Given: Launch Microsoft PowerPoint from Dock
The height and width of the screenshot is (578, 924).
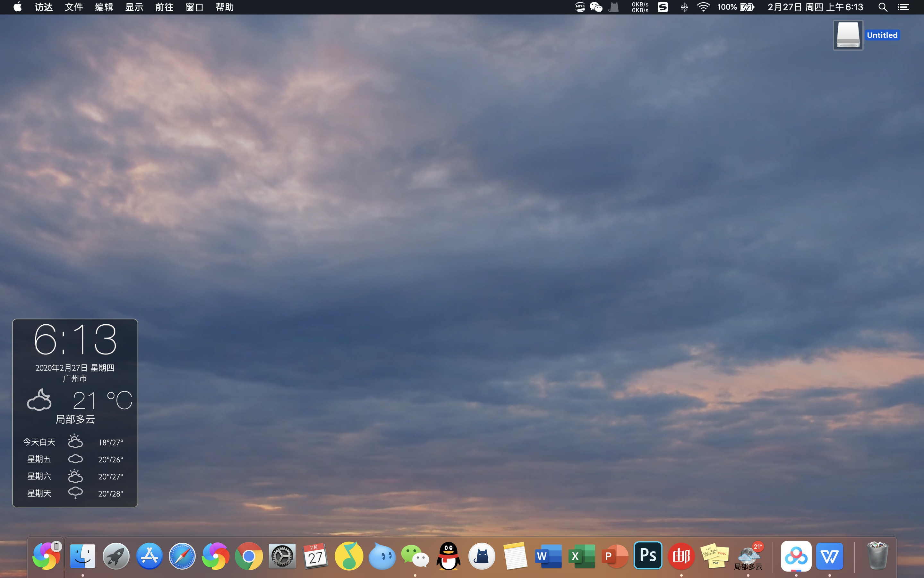Looking at the screenshot, I should [x=615, y=556].
